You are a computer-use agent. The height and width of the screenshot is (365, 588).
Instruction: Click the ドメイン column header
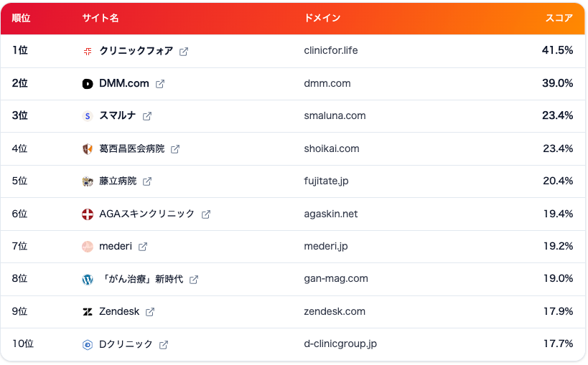pyautogui.click(x=322, y=18)
